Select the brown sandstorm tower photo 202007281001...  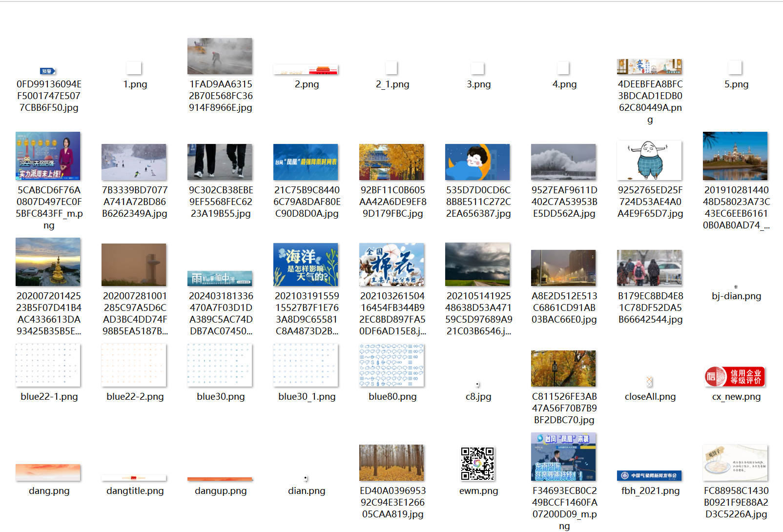coord(134,265)
